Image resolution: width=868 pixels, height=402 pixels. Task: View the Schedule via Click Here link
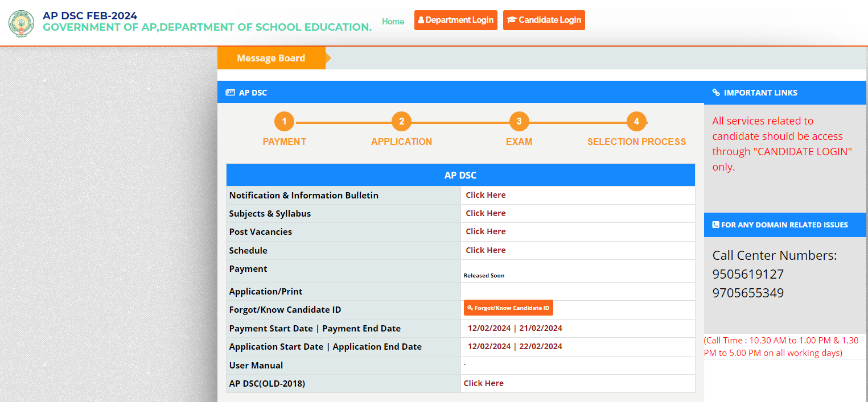click(486, 250)
